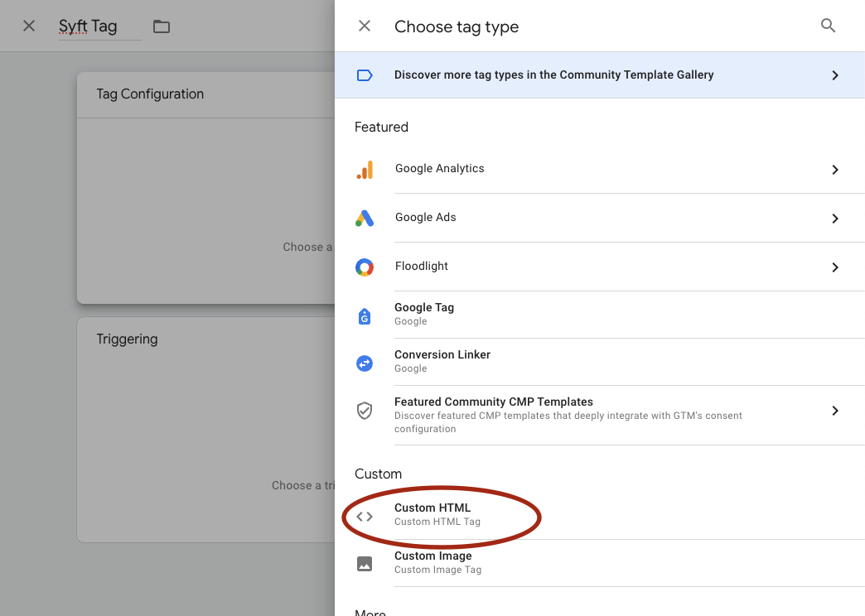865x616 pixels.
Task: Open the folder icon beside tag name
Action: 162,26
